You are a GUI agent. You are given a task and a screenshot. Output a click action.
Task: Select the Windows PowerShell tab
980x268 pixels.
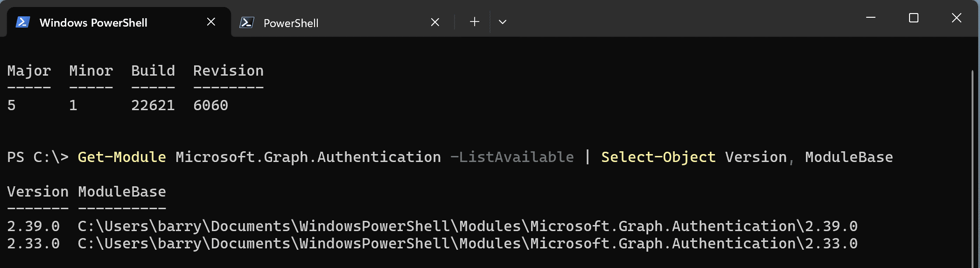[x=119, y=22]
